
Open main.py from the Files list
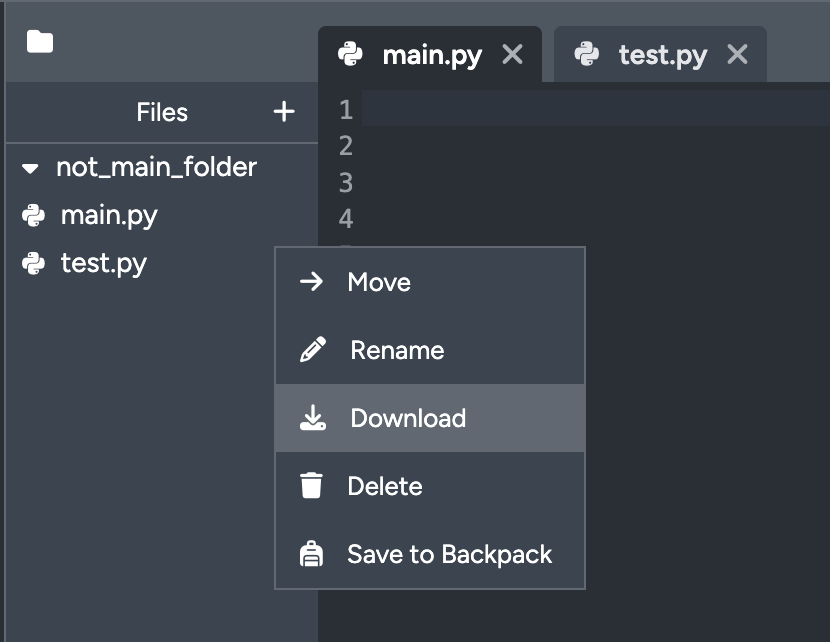[109, 215]
